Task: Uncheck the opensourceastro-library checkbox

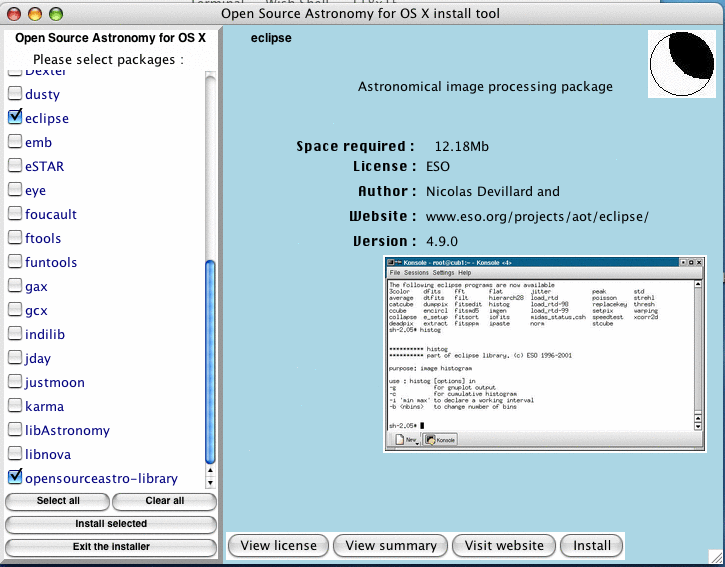Action: click(x=15, y=476)
